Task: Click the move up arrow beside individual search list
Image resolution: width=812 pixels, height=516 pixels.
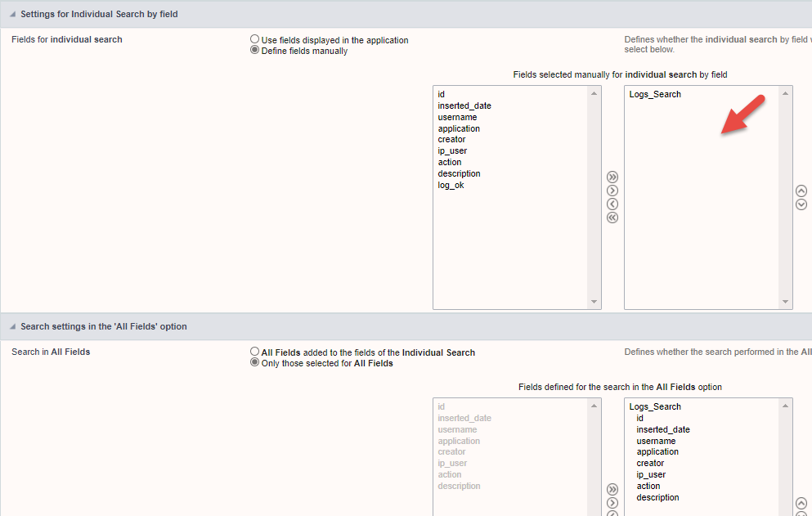Action: click(801, 191)
